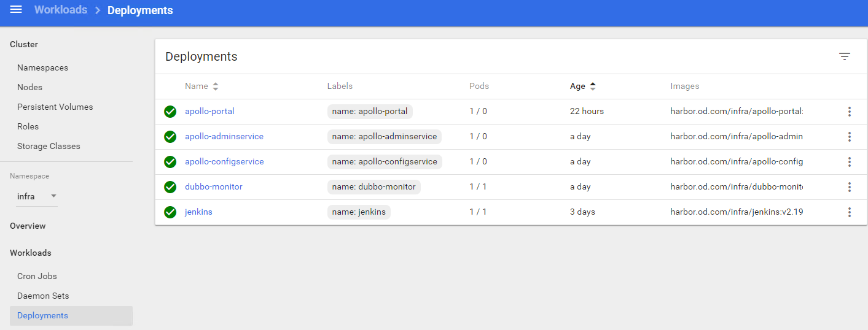Image resolution: width=868 pixels, height=330 pixels.
Task: Click green status icon for apollo-portal
Action: click(x=170, y=112)
